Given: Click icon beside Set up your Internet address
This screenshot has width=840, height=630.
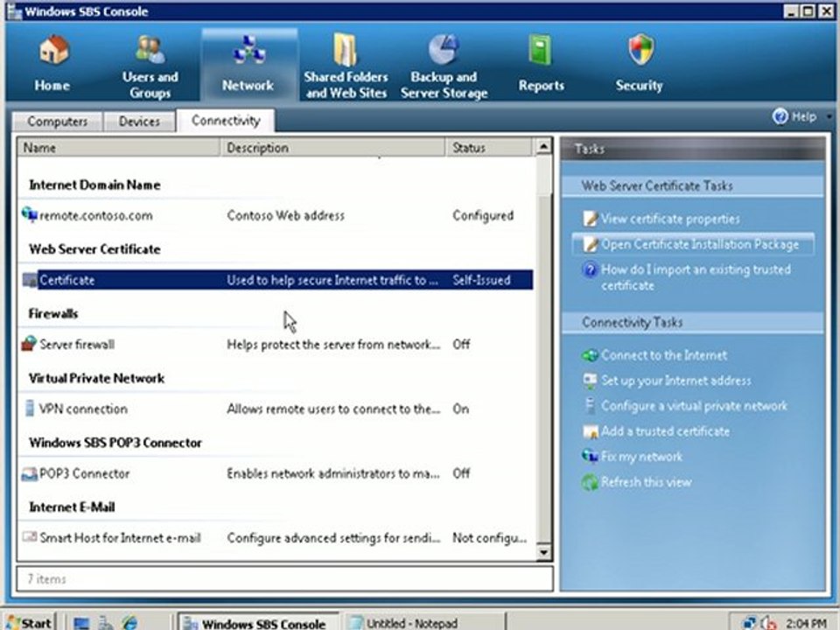Looking at the screenshot, I should coord(590,381).
